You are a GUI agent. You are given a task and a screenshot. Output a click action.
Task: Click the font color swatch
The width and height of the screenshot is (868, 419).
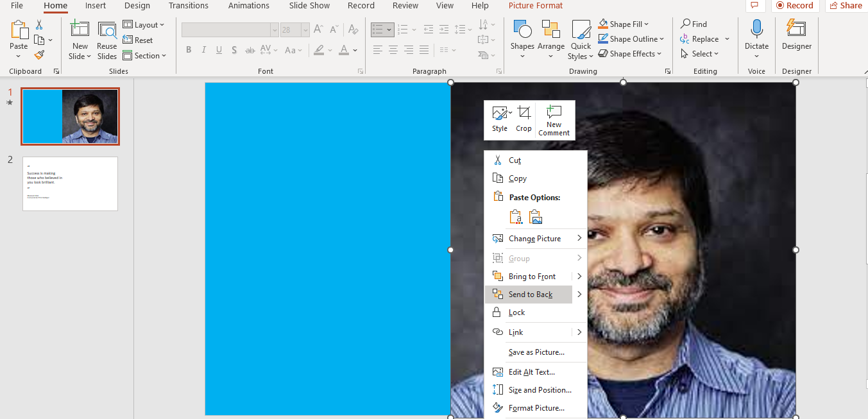pos(344,50)
